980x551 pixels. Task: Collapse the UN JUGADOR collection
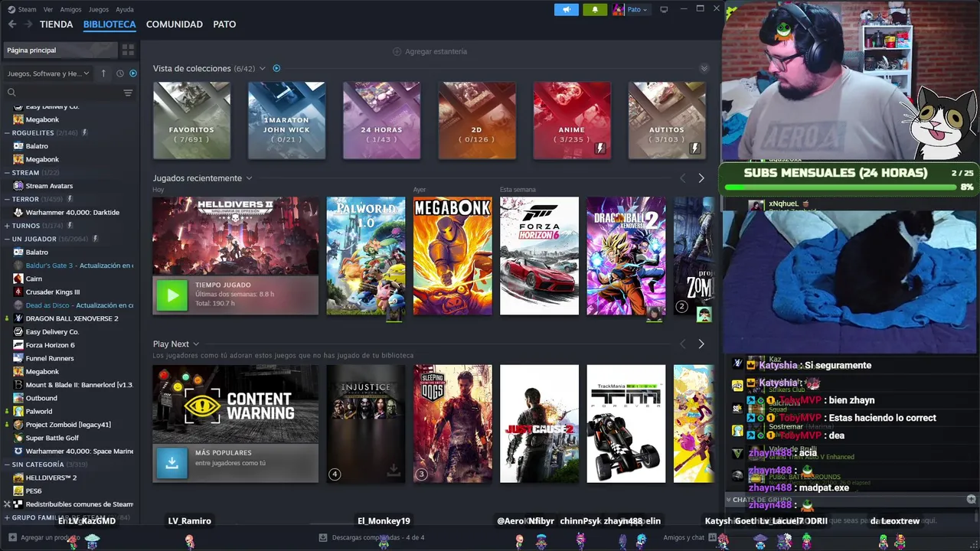coord(8,239)
